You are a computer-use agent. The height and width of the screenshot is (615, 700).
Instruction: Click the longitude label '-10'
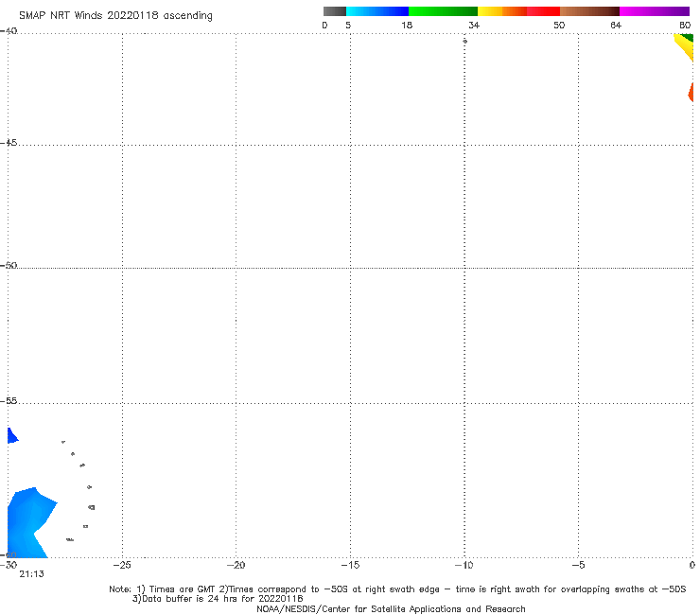pyautogui.click(x=464, y=565)
